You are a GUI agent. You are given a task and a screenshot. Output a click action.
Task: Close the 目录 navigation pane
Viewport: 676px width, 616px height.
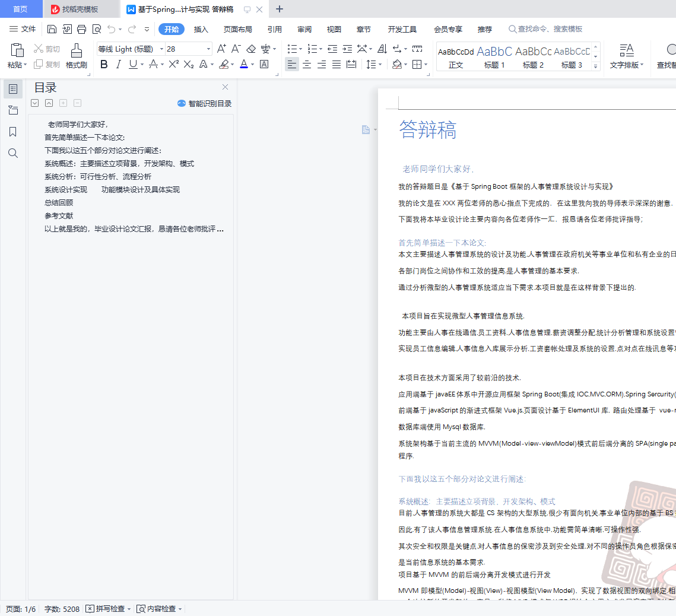tap(225, 87)
